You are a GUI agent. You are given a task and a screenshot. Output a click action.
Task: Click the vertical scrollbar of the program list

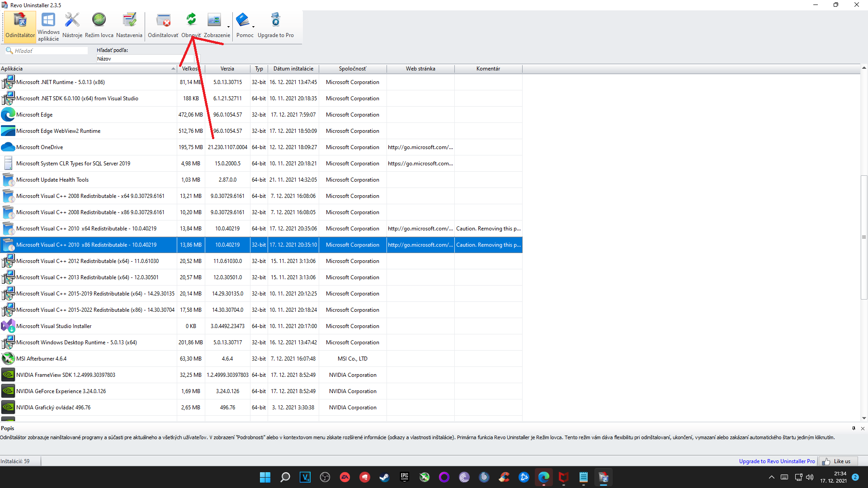(864, 237)
